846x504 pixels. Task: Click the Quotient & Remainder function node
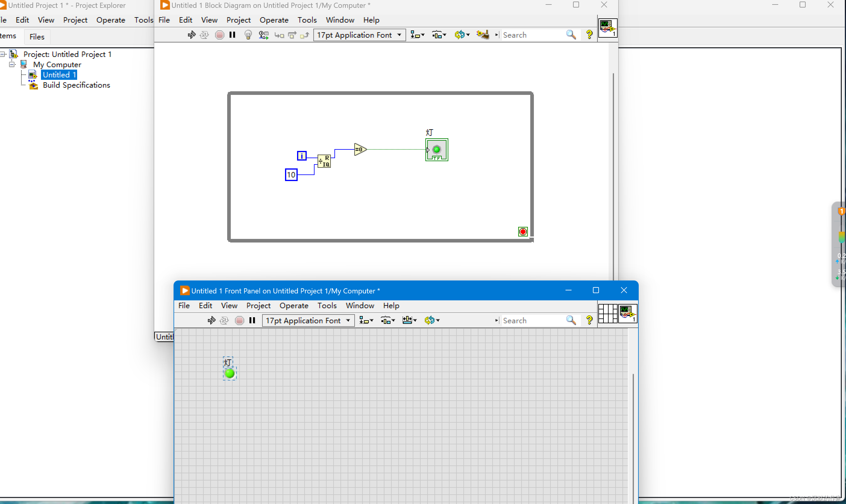(x=324, y=161)
